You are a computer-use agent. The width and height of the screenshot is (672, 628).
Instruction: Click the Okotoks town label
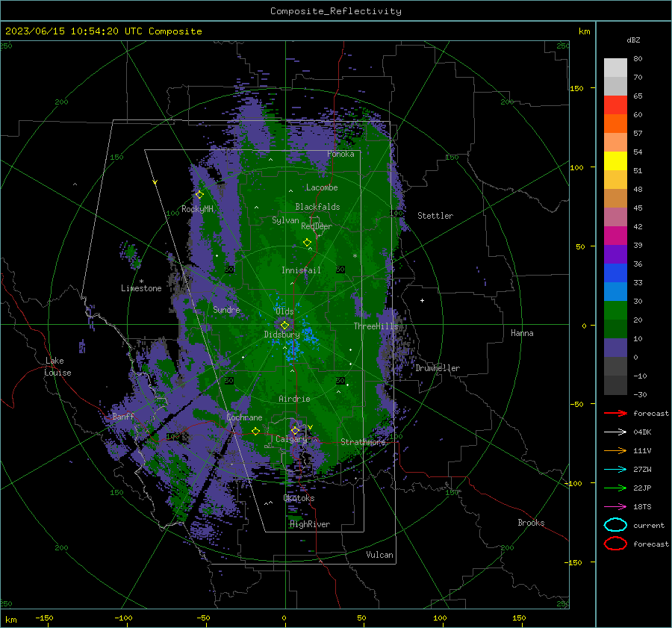(299, 498)
